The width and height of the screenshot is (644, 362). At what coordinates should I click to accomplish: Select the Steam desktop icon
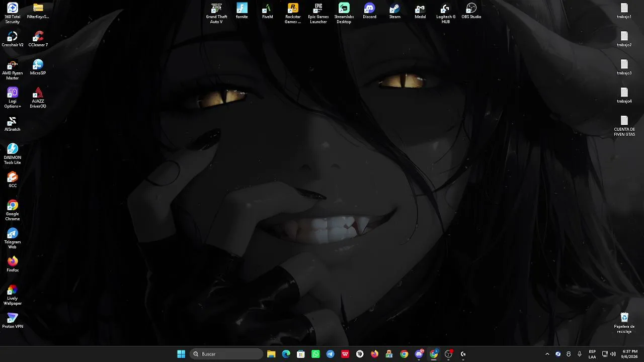click(x=395, y=11)
